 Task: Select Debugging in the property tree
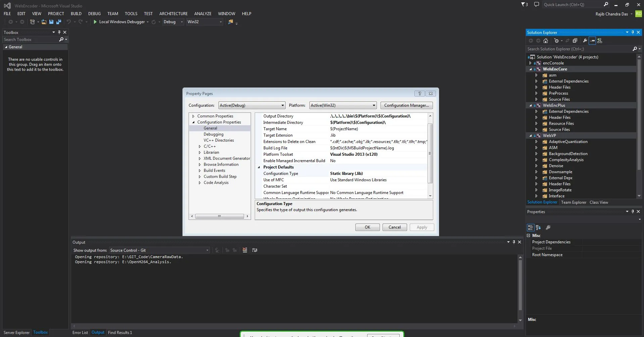[x=213, y=134]
